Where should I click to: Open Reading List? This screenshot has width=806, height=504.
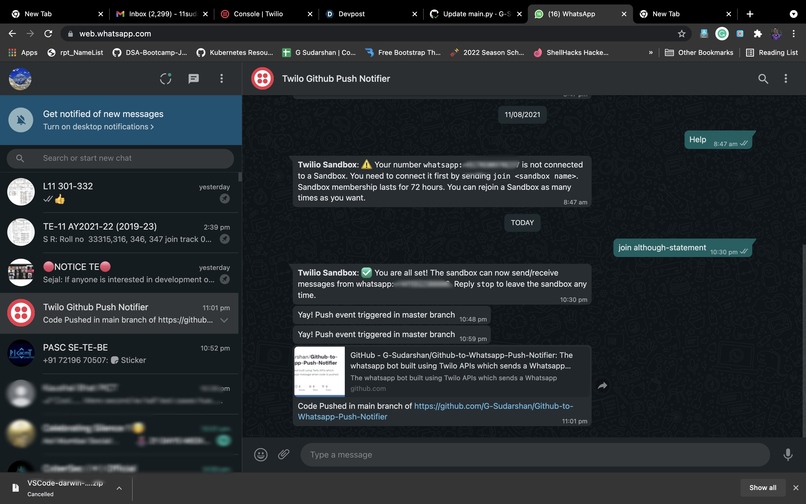(x=772, y=52)
